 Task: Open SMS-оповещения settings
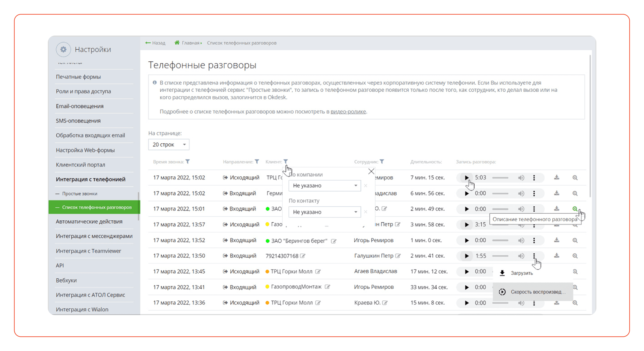pyautogui.click(x=78, y=121)
